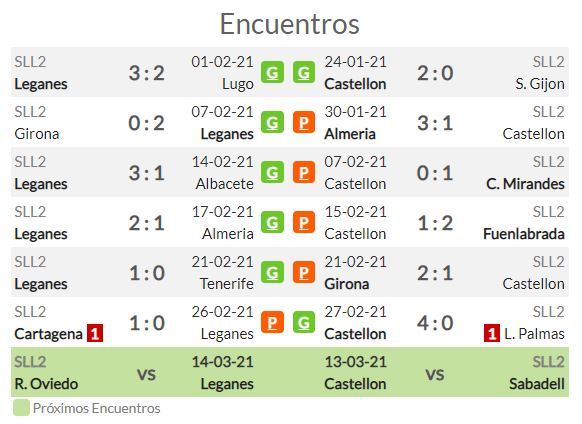Select the Sabadell team name
The height and width of the screenshot is (424, 582).
pyautogui.click(x=537, y=384)
